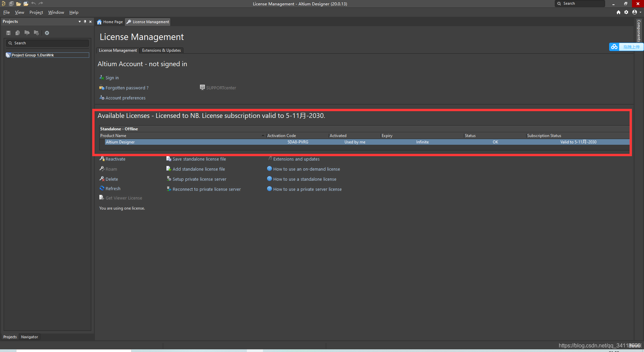Click the Altium Designer logo icon
Viewport: 644px width, 352px height.
click(3, 4)
